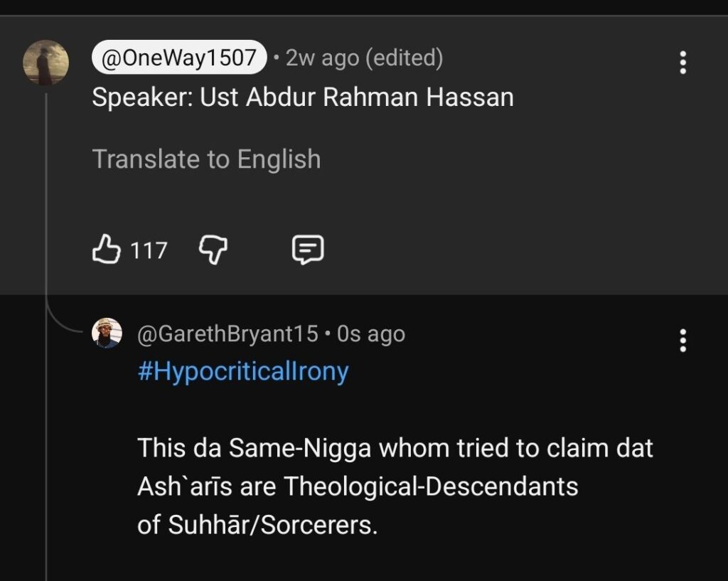Open more options for OneWay1507's comment
Viewport: 728px width, 581px height.
click(682, 63)
